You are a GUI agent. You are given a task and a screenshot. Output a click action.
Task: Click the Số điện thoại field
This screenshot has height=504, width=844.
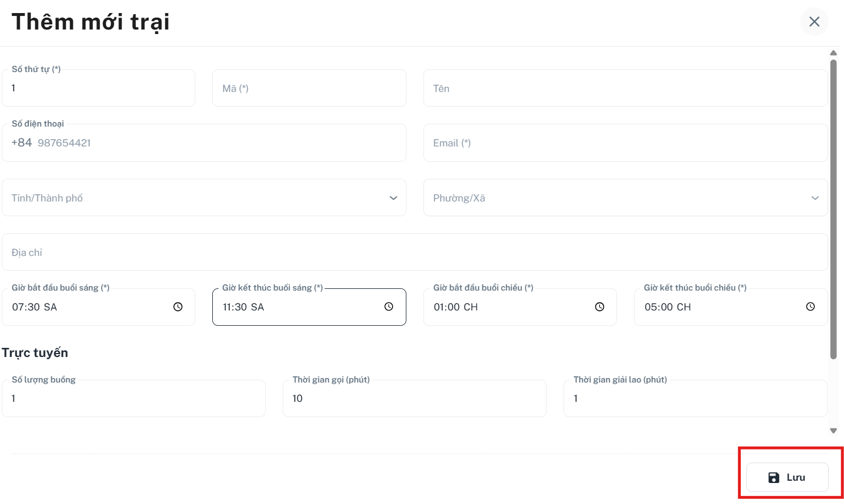(x=204, y=143)
